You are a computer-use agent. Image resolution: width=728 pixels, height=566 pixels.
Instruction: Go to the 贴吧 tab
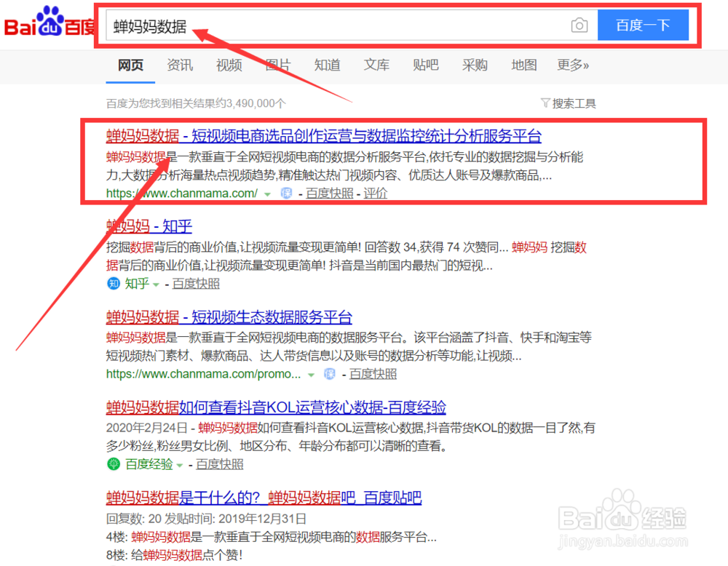(426, 65)
